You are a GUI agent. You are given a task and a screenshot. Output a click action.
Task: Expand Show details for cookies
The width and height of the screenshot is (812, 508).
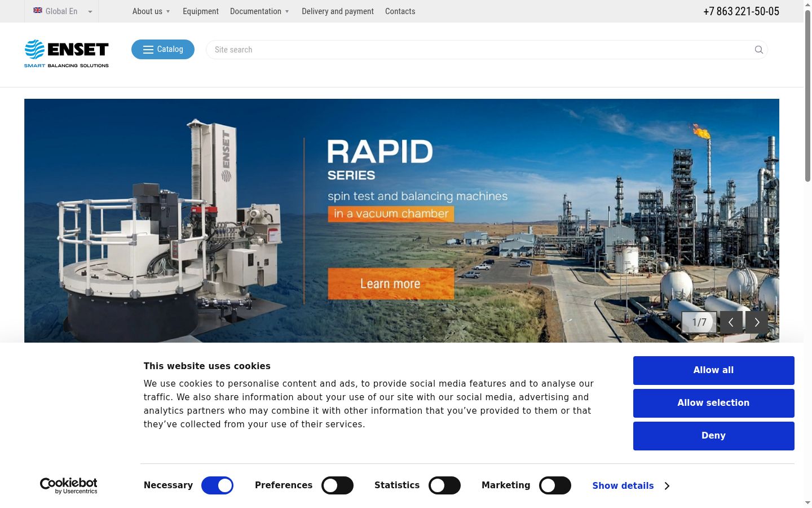(x=631, y=485)
